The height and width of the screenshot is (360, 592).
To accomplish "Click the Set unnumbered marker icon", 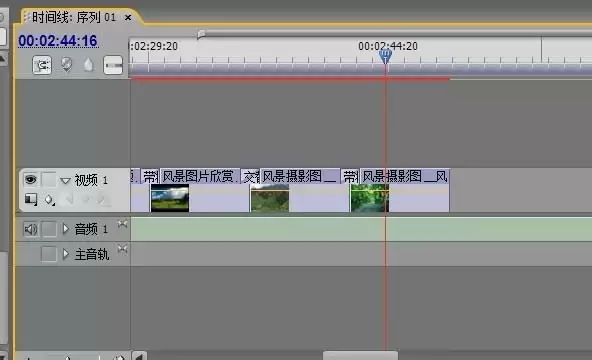I will 88,65.
